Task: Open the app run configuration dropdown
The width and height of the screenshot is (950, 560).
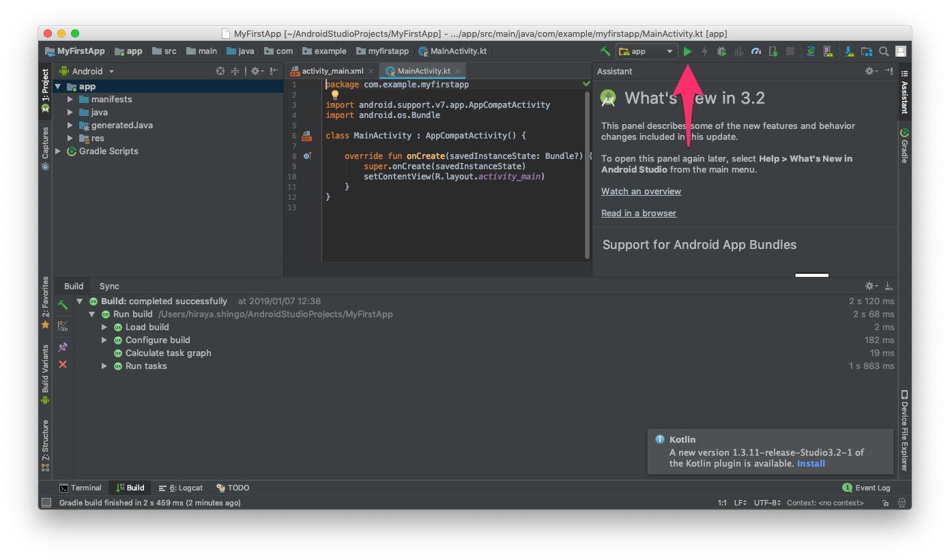Action: click(647, 51)
